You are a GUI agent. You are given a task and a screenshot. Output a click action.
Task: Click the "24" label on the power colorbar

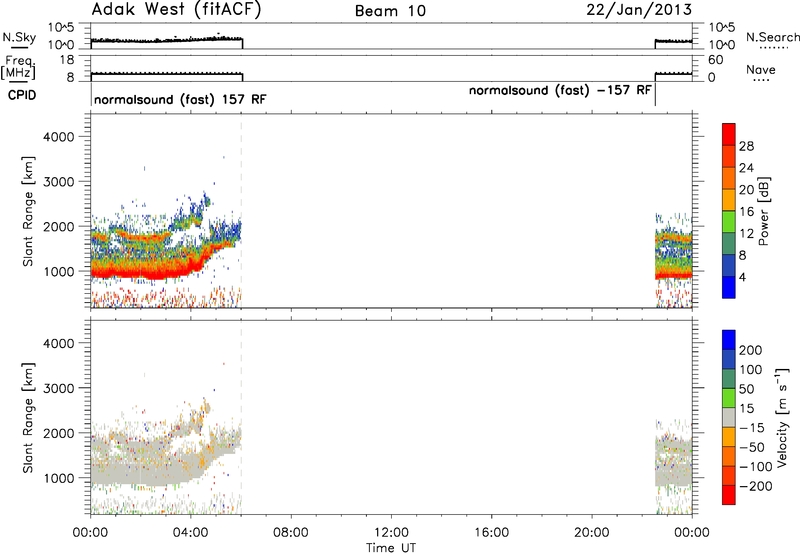pyautogui.click(x=746, y=168)
